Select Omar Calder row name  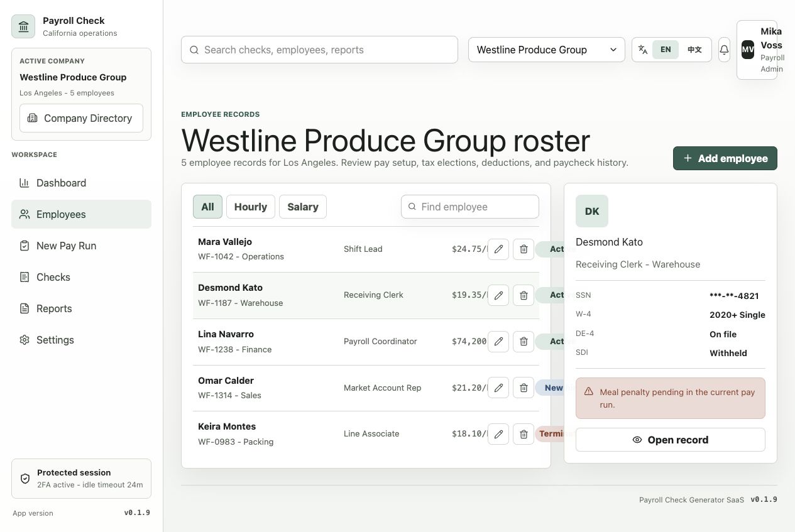[x=226, y=381]
